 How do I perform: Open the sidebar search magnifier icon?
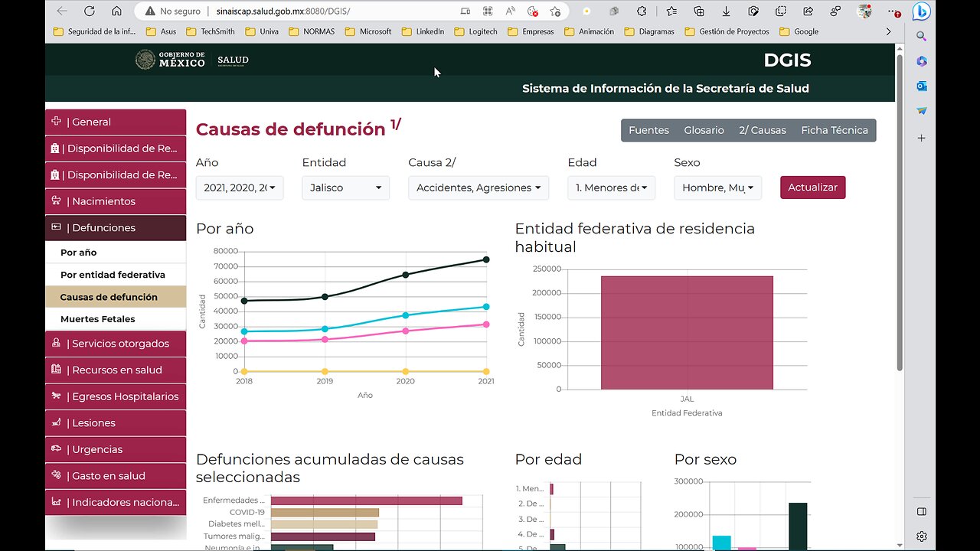point(922,36)
